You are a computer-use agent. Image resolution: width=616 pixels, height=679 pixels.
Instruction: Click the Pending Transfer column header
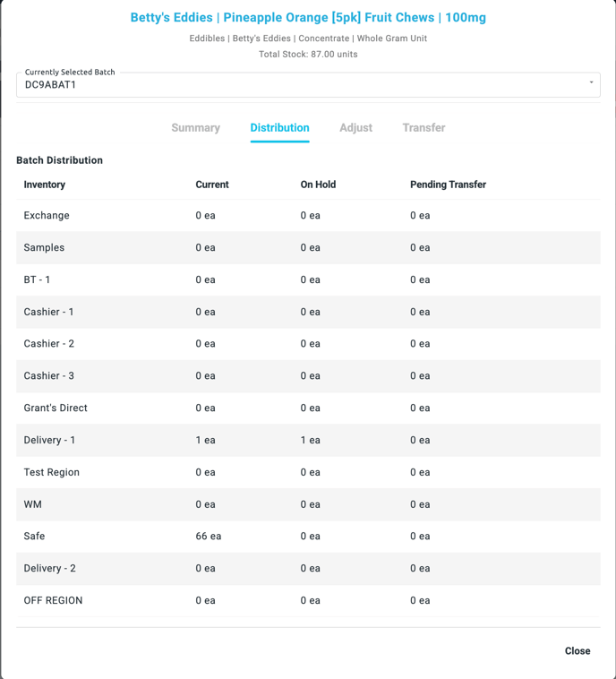click(448, 185)
